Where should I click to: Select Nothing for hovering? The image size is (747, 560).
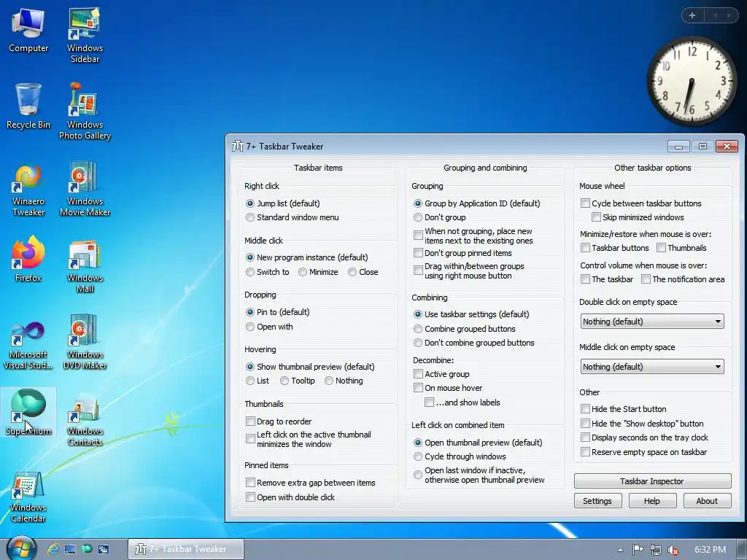(x=344, y=381)
